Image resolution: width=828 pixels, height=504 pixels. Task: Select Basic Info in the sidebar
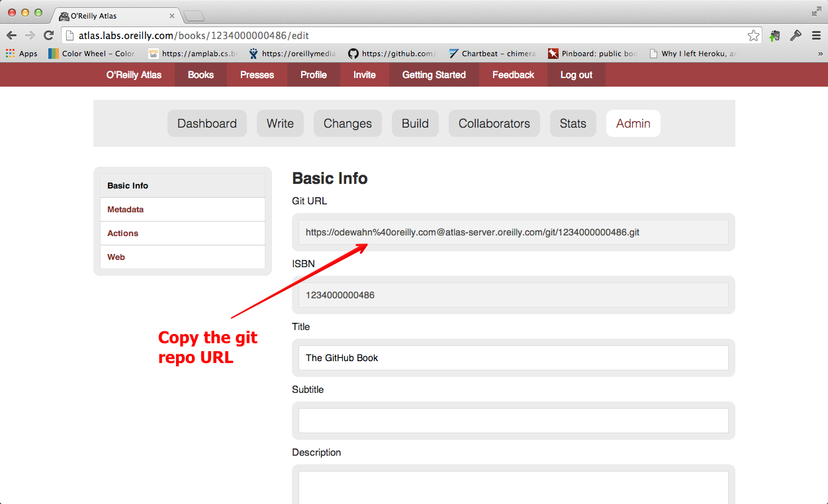(x=183, y=186)
